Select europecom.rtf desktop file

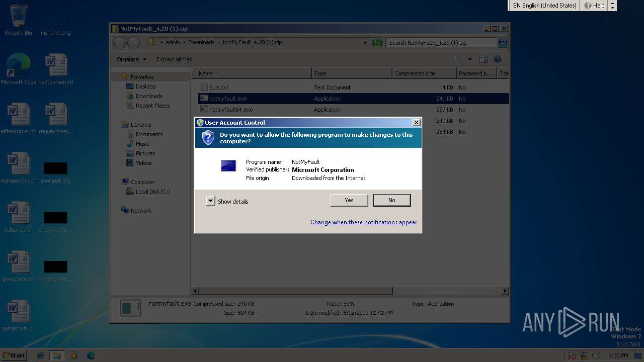[18, 168]
